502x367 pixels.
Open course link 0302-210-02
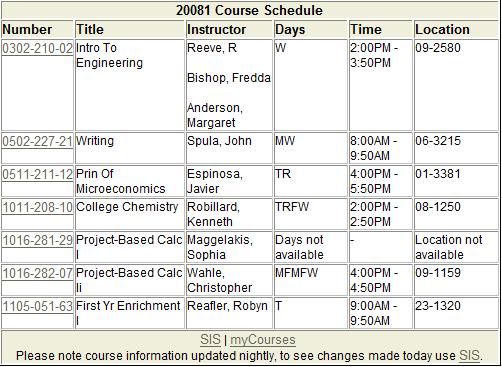click(x=37, y=49)
